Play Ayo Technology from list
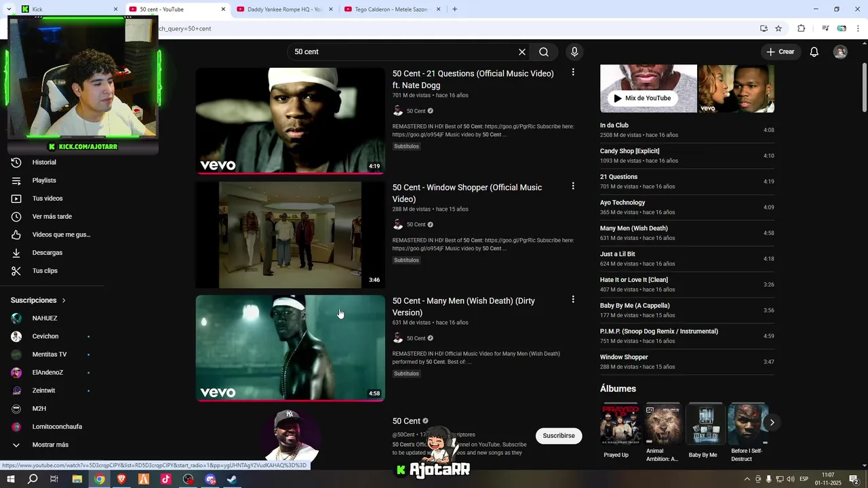Image resolution: width=868 pixels, height=488 pixels. tap(687, 207)
